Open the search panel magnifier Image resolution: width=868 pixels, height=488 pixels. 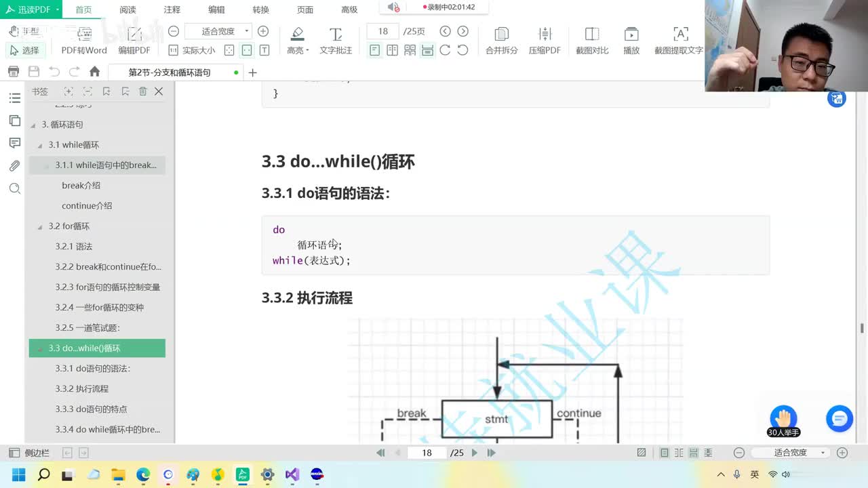tap(14, 188)
